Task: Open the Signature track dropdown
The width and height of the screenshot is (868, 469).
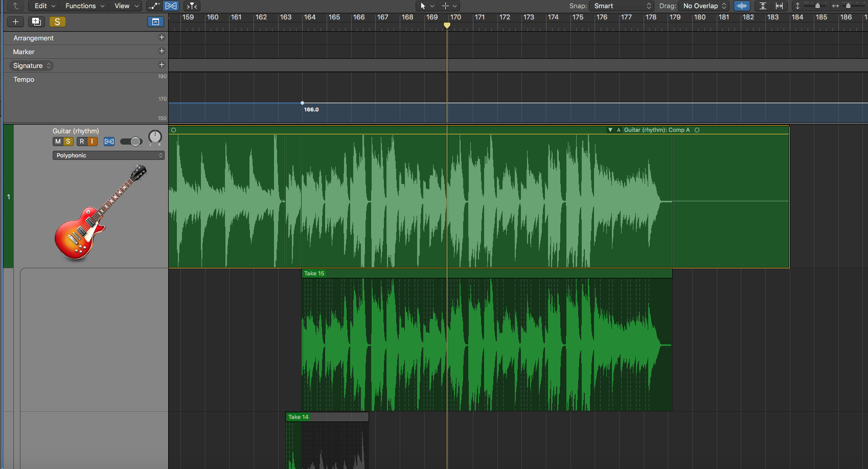Action: pyautogui.click(x=32, y=66)
